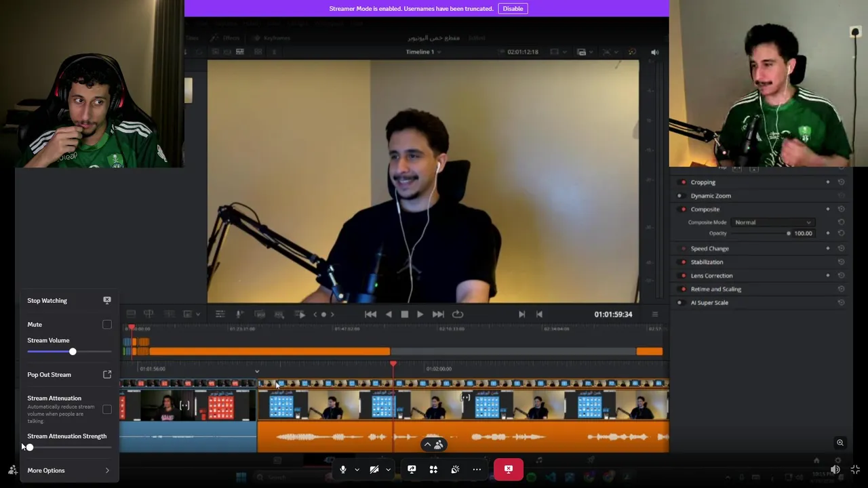Toggle the Speed Change switch

(x=683, y=249)
